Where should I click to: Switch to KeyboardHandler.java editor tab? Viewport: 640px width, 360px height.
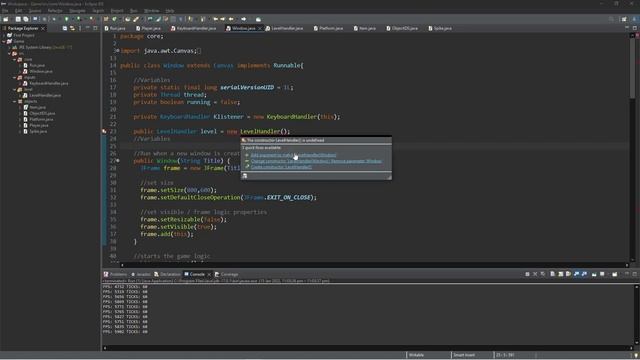point(193,28)
